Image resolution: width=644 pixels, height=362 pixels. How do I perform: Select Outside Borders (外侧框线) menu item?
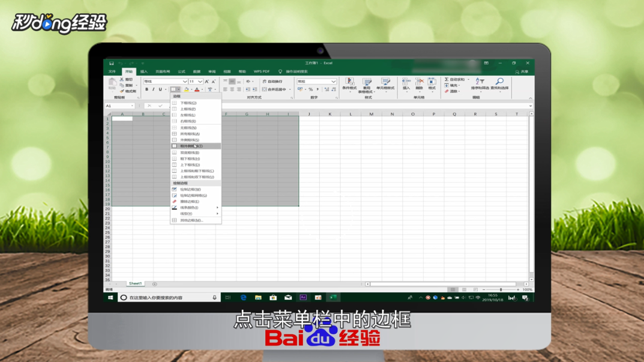coord(196,140)
